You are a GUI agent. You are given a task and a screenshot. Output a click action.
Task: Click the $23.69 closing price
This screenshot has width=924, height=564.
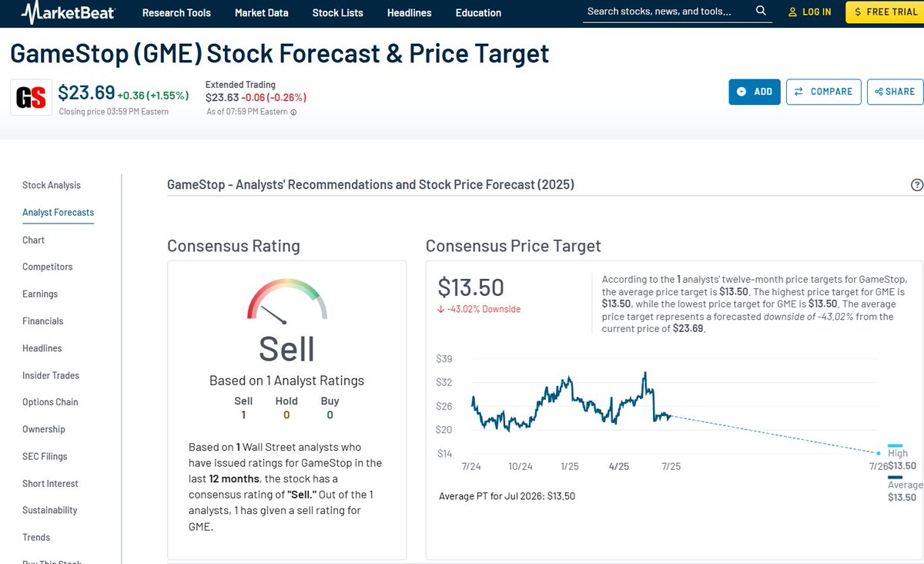tap(86, 93)
